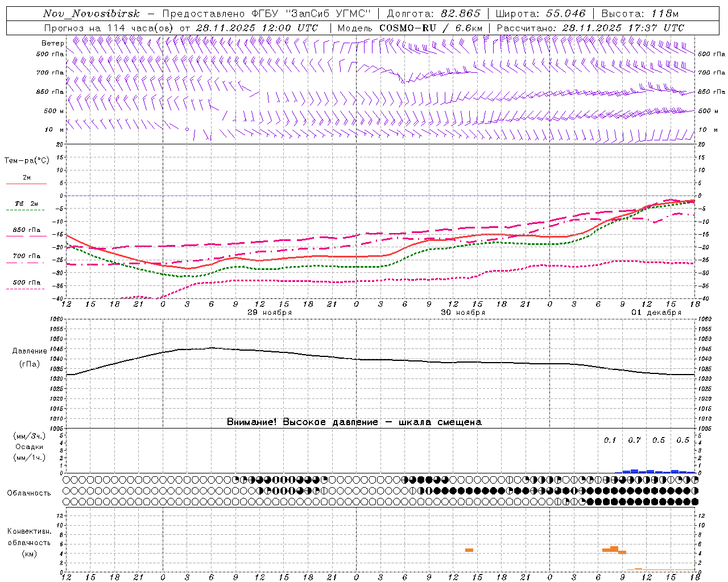Select the text Предоставлено ФГБУ "ЗапСиб УГМС"
728x582 pixels.
pos(267,14)
